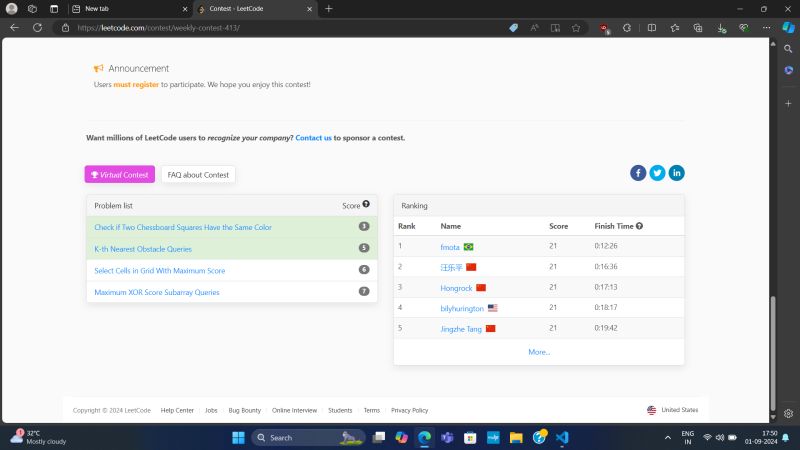Show hidden tray icons chevron

point(667,438)
